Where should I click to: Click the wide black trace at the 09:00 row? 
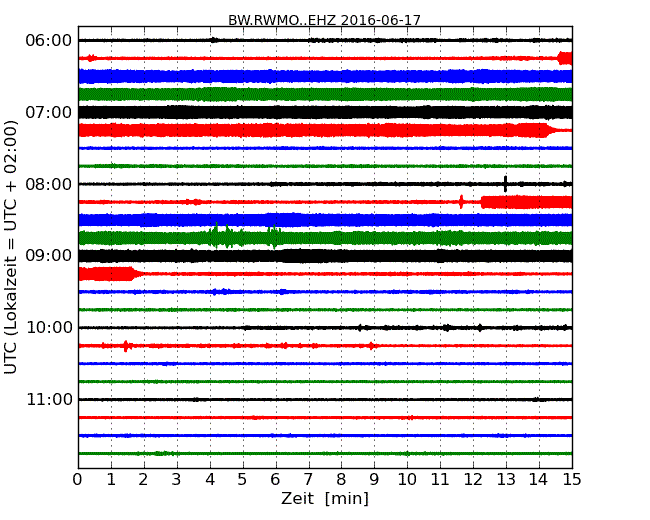(325, 256)
